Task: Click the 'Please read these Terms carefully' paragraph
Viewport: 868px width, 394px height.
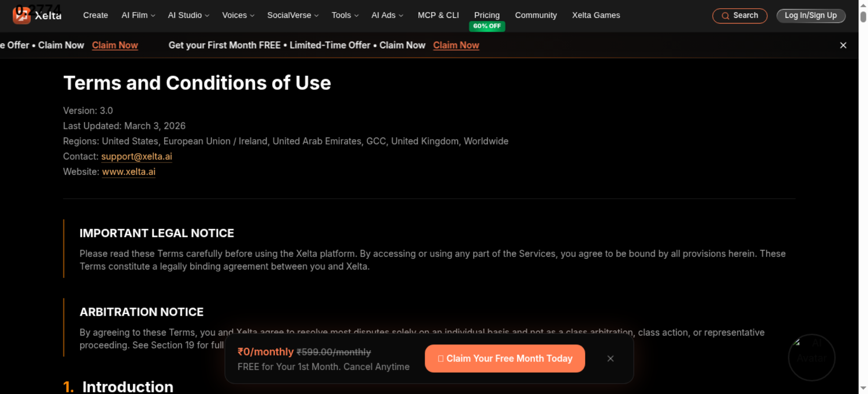Action: pyautogui.click(x=432, y=260)
